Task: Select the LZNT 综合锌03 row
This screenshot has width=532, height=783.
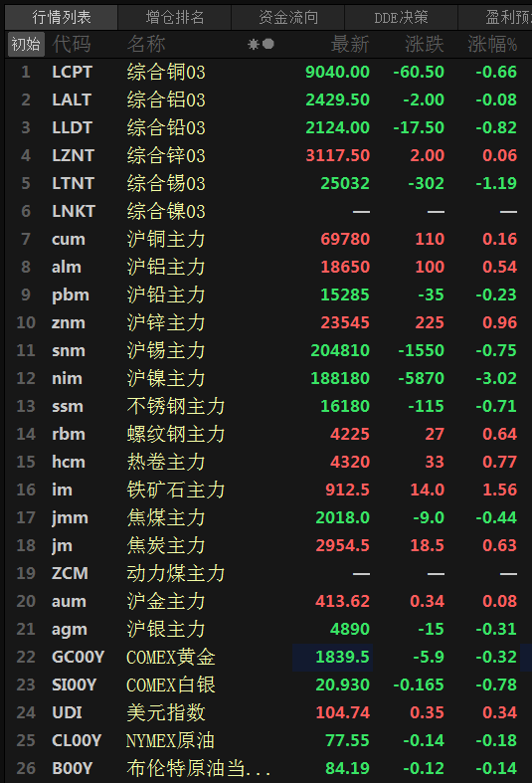Action: pos(268,156)
